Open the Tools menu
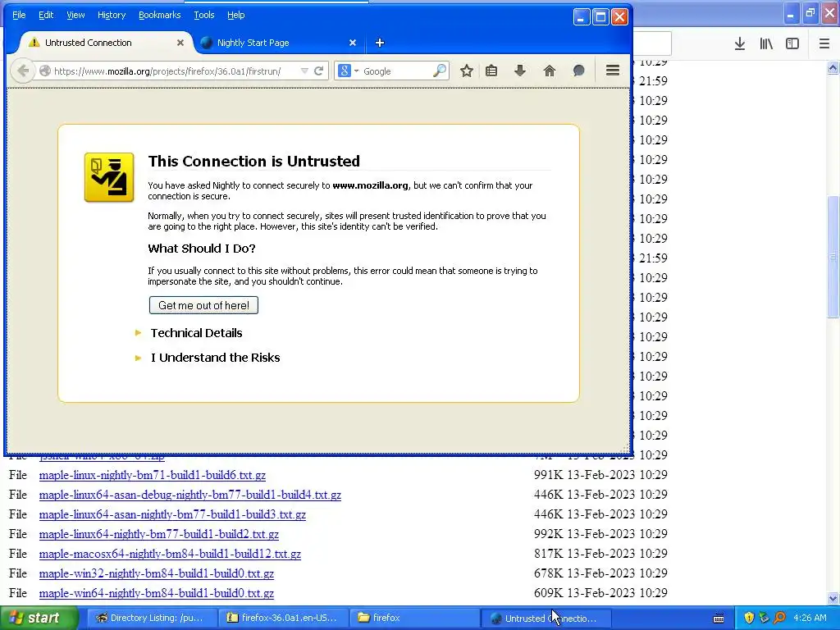The image size is (840, 630). (x=204, y=15)
